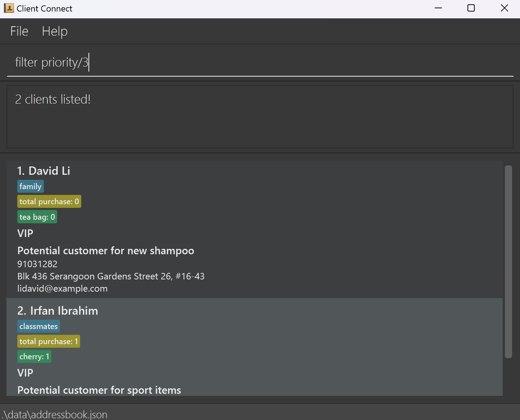Select the Irfan Ibrahim client entry
The image size is (520, 420).
[255, 347]
